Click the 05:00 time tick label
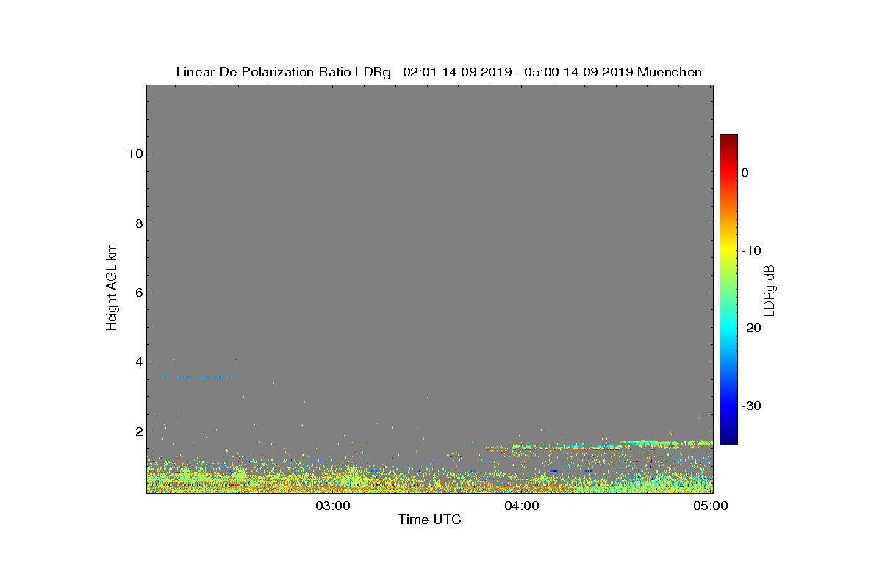The height and width of the screenshot is (588, 882). (x=712, y=506)
